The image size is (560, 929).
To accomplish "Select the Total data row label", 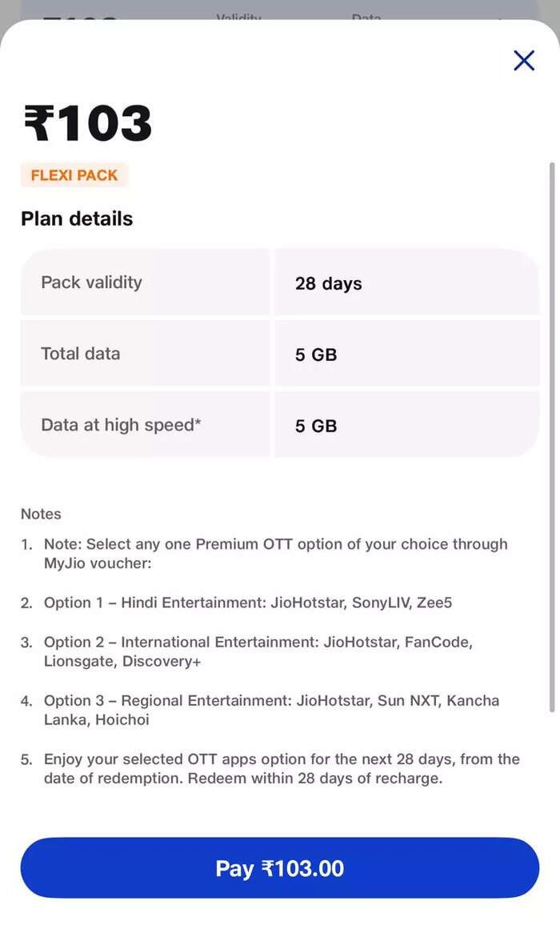I will coord(80,354).
